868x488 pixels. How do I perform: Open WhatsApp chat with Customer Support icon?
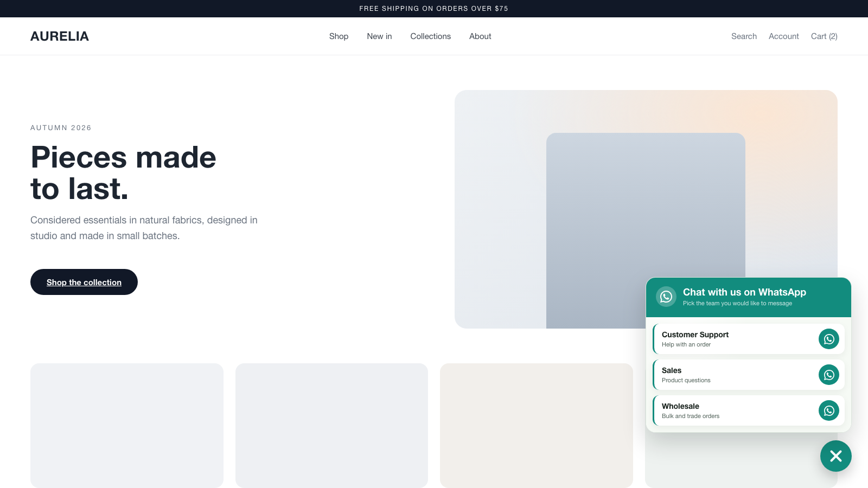[828, 339]
